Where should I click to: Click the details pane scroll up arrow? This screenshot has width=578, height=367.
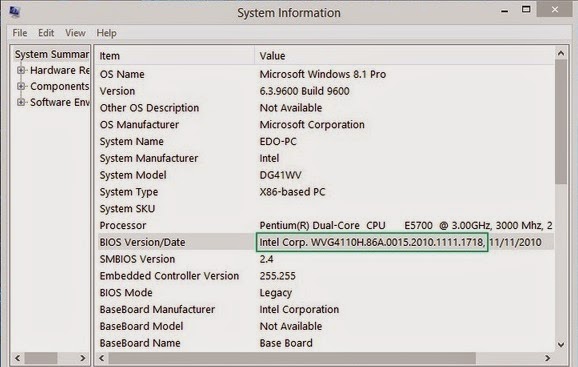pos(561,53)
